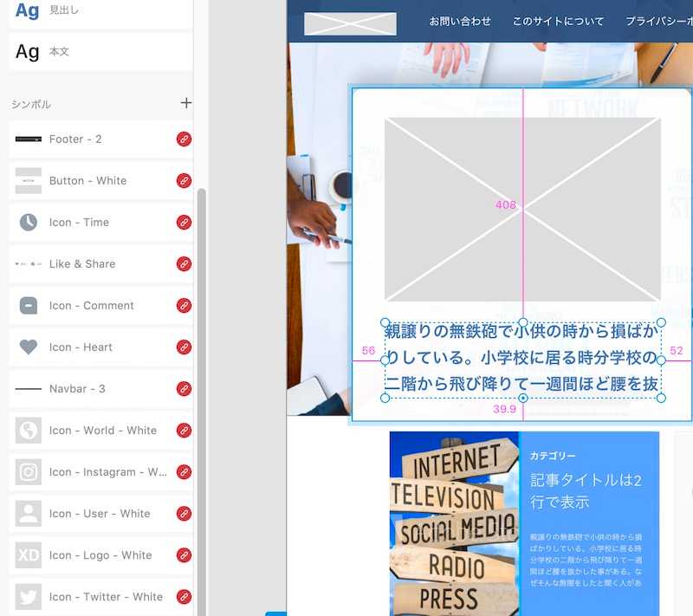
Task: Click the link badge on Footer - 2
Action: [x=184, y=139]
